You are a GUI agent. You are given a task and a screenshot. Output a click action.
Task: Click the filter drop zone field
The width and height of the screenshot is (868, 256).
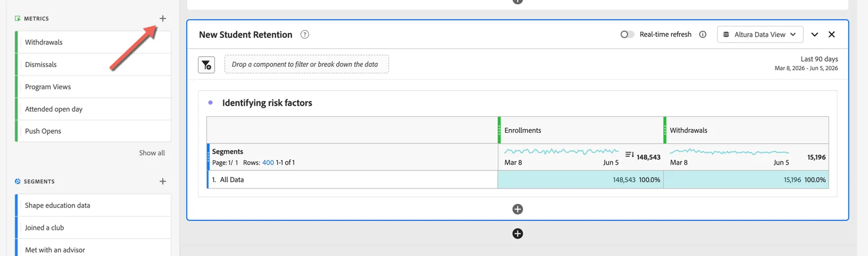tap(306, 64)
